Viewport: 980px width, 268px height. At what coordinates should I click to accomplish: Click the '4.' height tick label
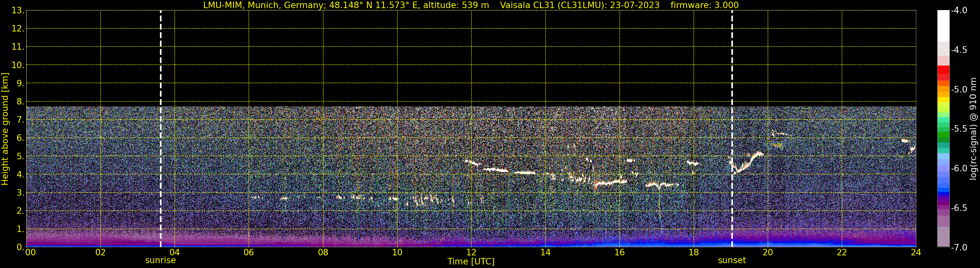(20, 175)
